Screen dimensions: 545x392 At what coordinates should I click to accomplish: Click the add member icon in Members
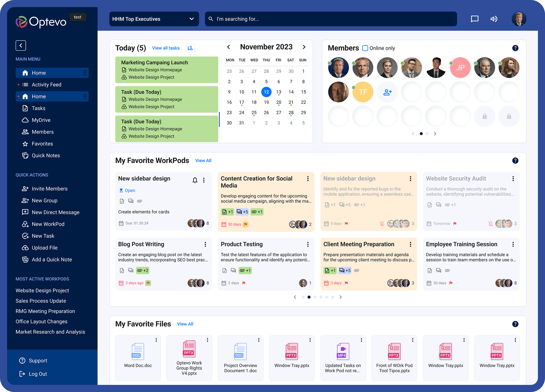coord(387,92)
